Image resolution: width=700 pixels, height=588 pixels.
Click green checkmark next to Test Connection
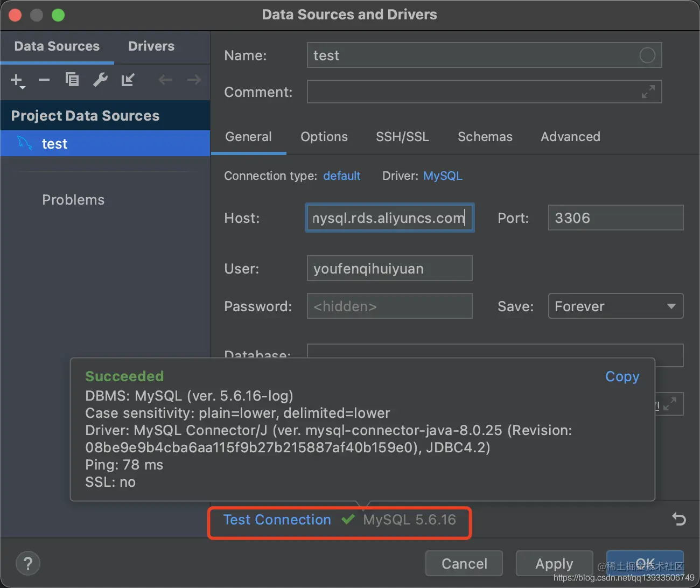[x=348, y=519]
